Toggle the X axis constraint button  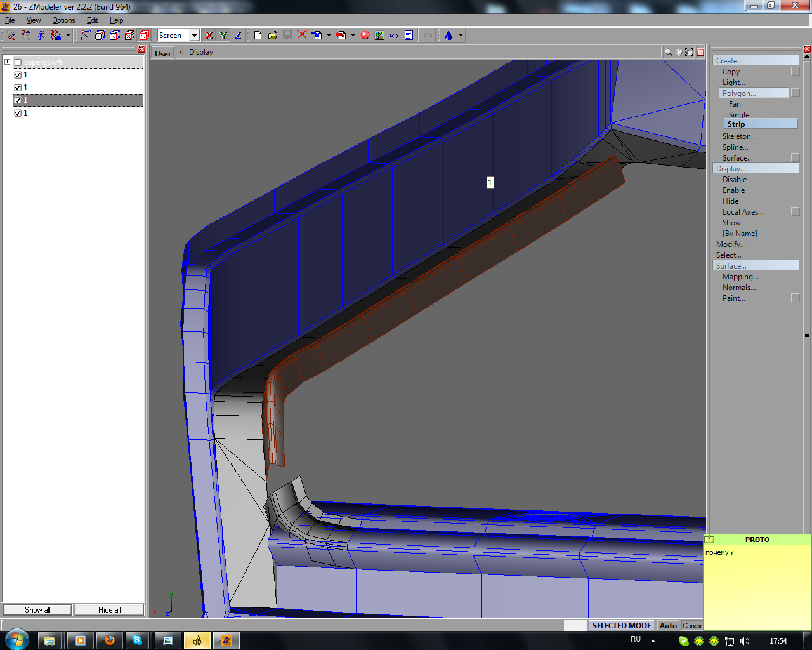[209, 36]
